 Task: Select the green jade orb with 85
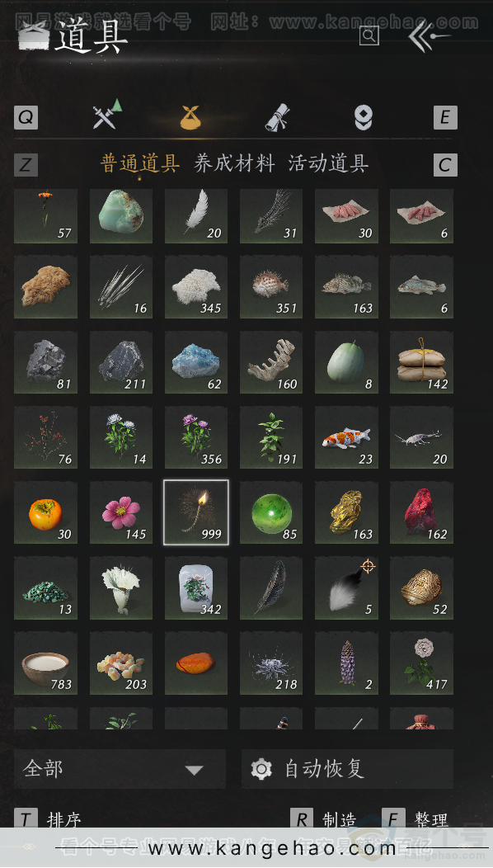coord(271,512)
